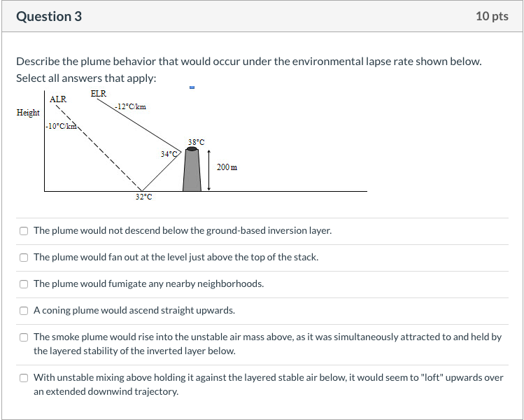Check 'fumigate any nearby neighborhoods' option
524x420 pixels.
tap(24, 284)
